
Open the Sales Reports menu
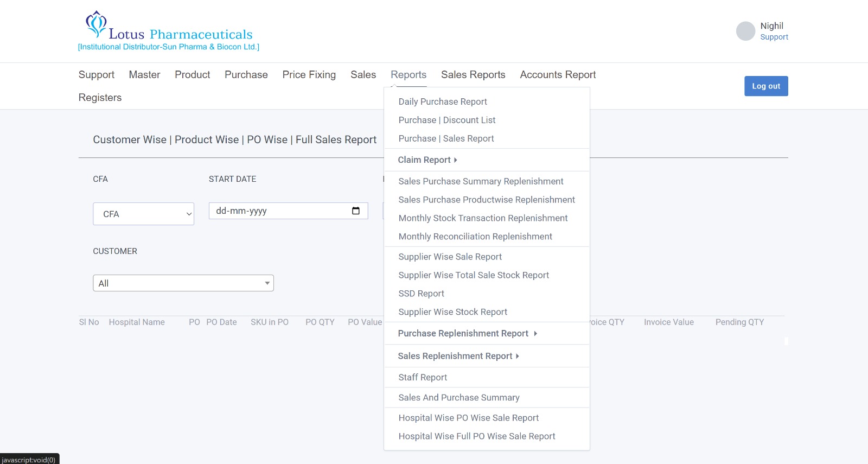473,75
